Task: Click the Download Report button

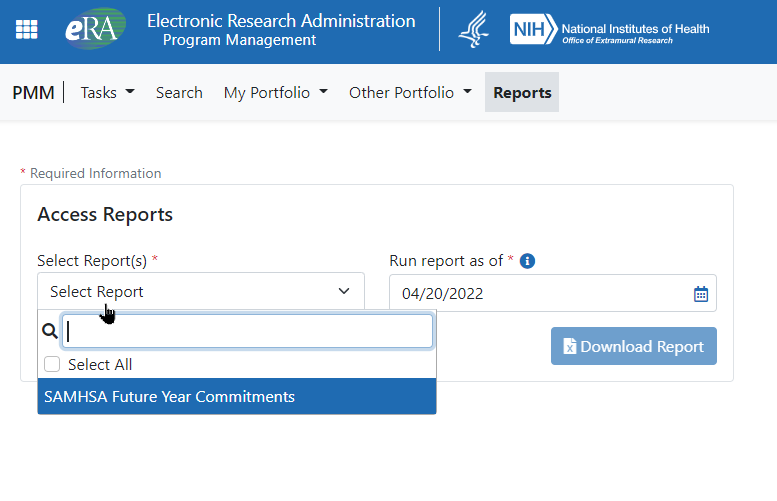Action: [633, 346]
